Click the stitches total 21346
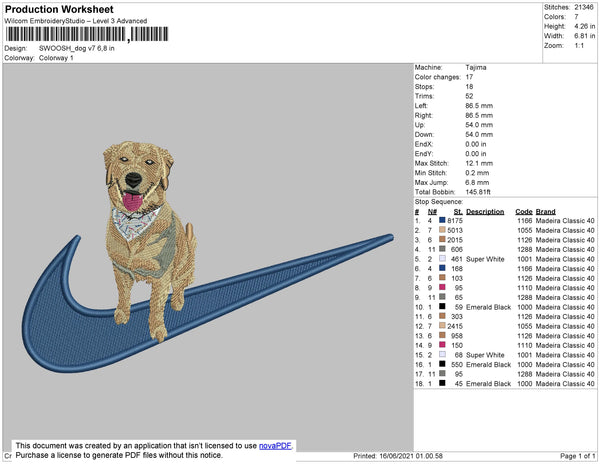The height and width of the screenshot is (464, 600). point(584,7)
